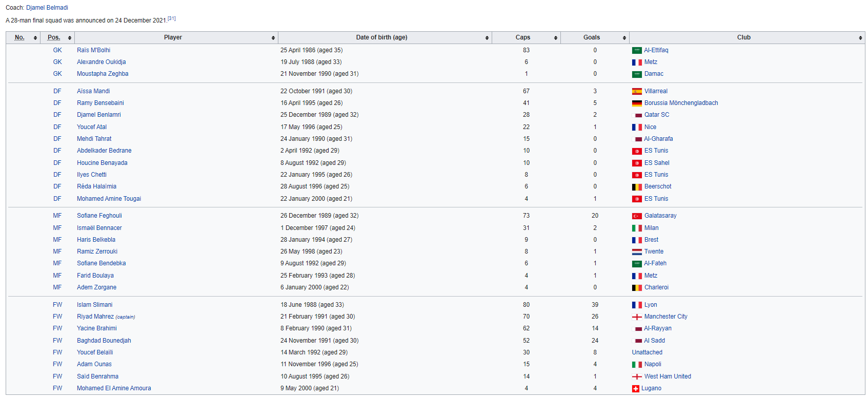Open Sofiane Feghouli player page
Viewport: 868px width, 399px height.
(99, 216)
